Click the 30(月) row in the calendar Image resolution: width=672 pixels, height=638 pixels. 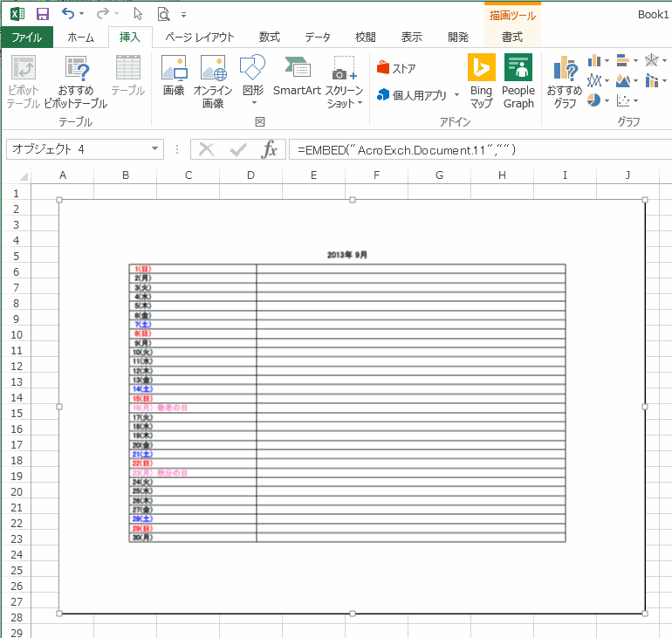pyautogui.click(x=347, y=538)
